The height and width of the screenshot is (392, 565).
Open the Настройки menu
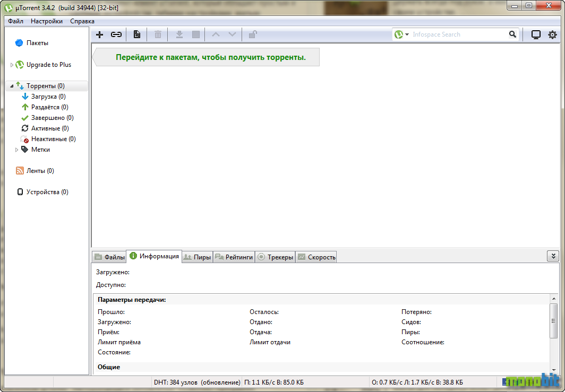(x=47, y=21)
